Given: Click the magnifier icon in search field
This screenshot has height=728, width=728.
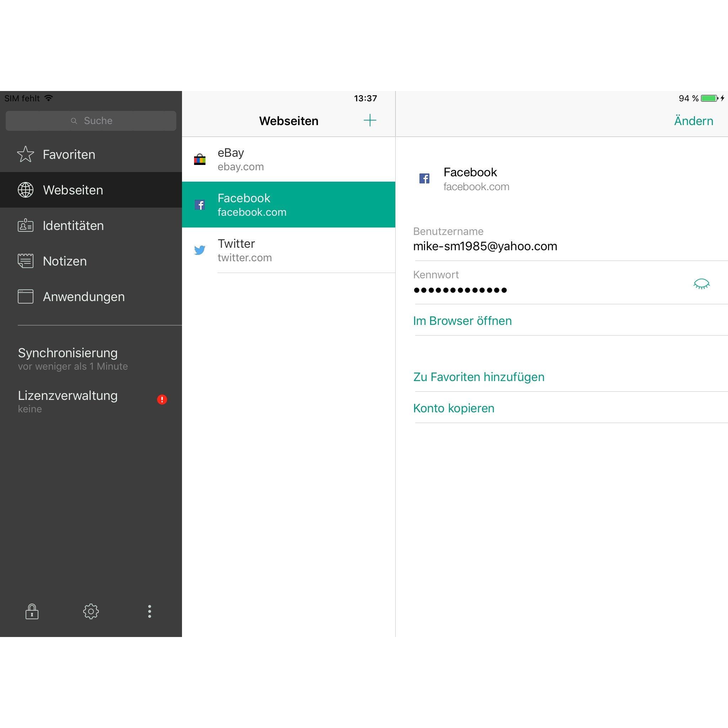Looking at the screenshot, I should coord(74,121).
